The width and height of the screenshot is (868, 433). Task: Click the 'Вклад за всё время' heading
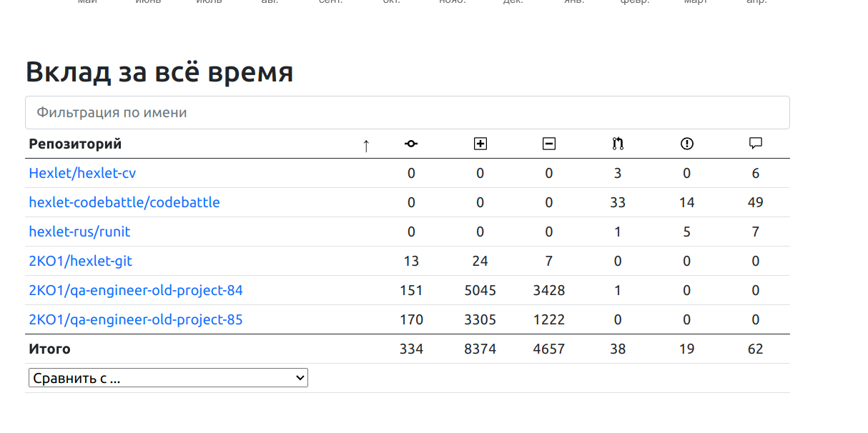click(159, 72)
